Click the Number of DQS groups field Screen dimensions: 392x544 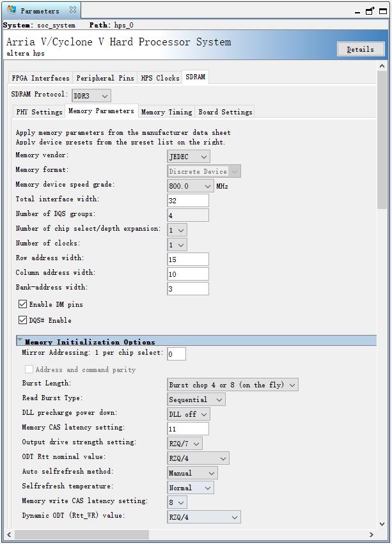(188, 215)
